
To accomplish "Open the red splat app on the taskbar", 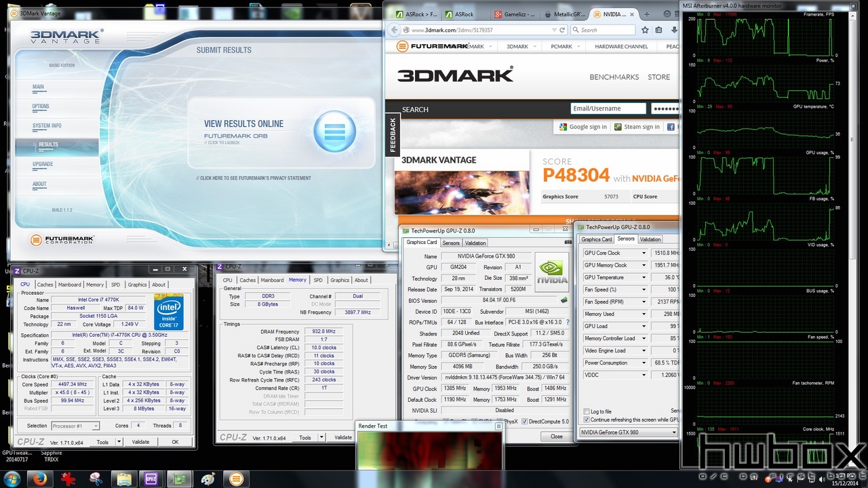I will pyautogui.click(x=67, y=479).
